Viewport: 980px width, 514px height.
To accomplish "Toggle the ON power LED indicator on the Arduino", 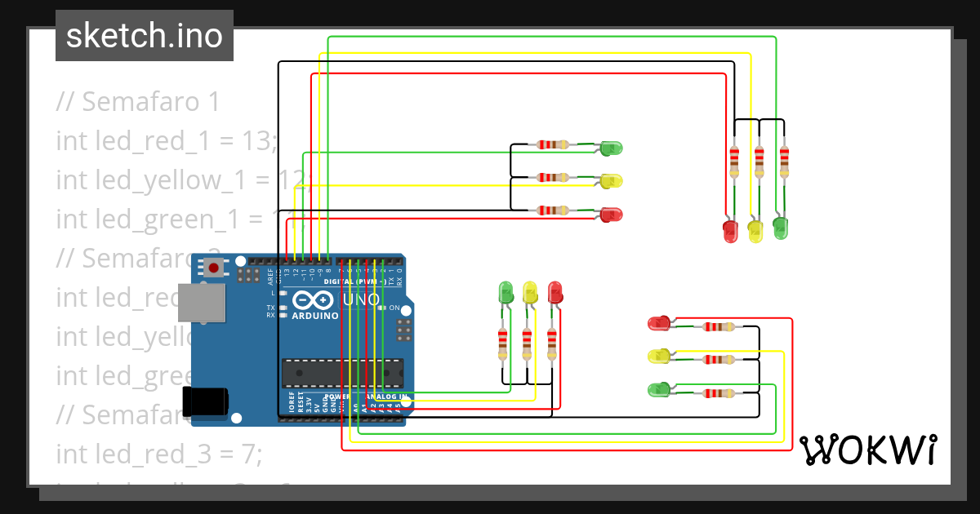I will point(382,308).
